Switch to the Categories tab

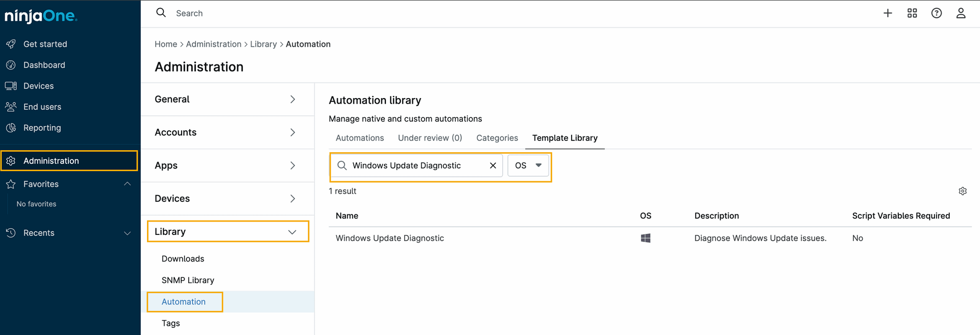497,138
